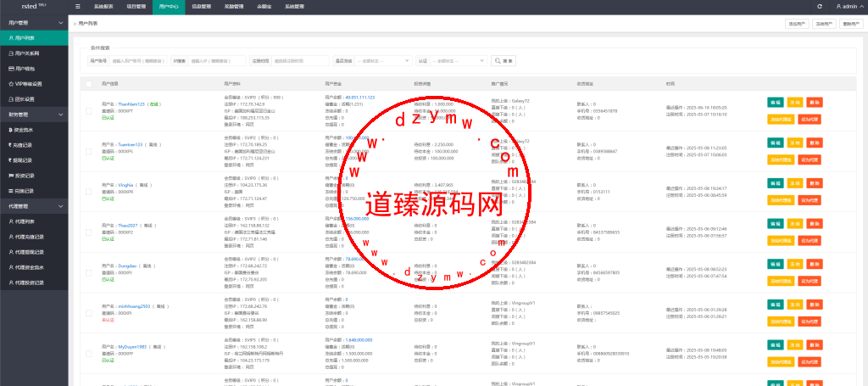
Task: Open 代理列表 in the sidebar
Action: [34, 221]
